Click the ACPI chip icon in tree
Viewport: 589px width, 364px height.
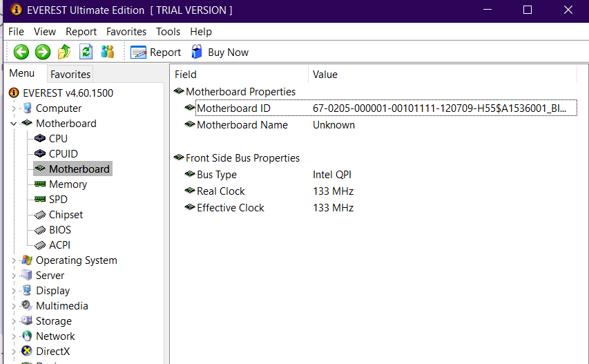pyautogui.click(x=40, y=245)
